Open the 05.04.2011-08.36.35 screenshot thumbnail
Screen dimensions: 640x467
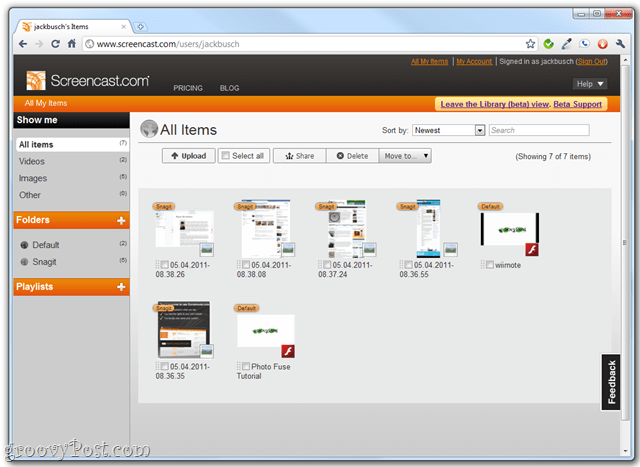pyautogui.click(x=184, y=329)
